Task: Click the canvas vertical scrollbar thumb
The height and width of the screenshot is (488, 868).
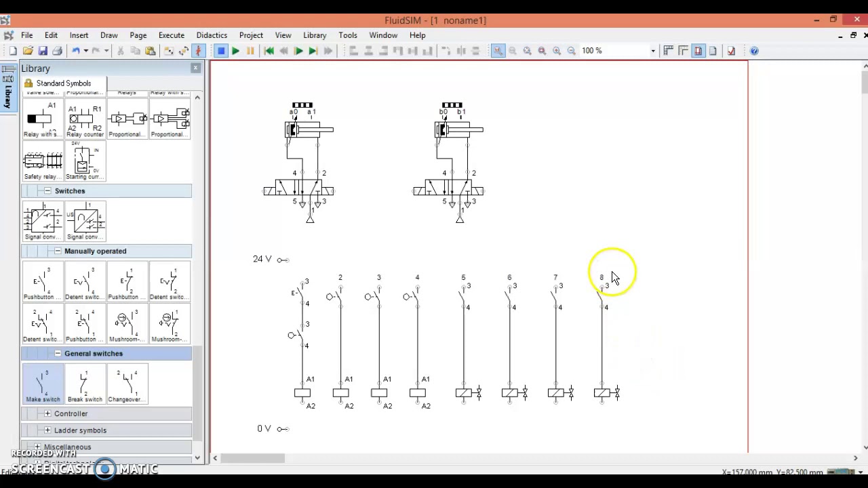Action: click(x=865, y=83)
